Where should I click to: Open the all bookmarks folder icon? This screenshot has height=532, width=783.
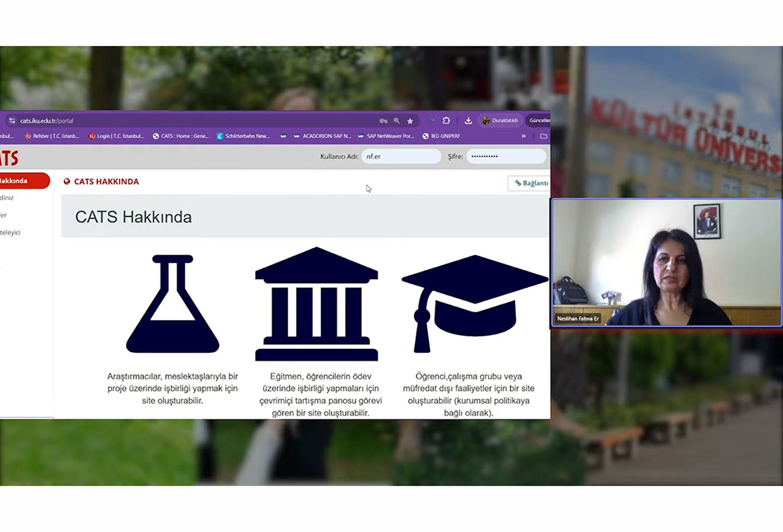pyautogui.click(x=543, y=136)
